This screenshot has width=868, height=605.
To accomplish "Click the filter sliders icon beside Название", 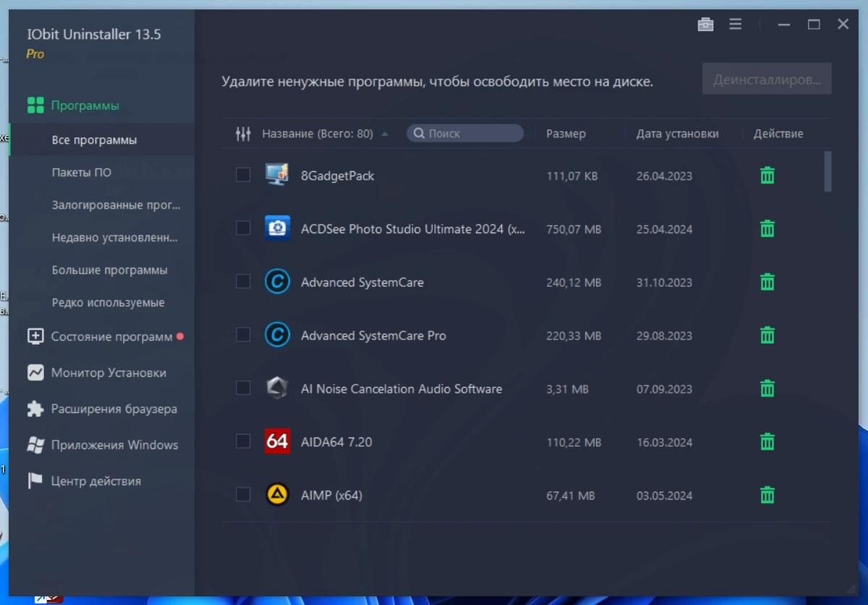I will click(x=243, y=134).
